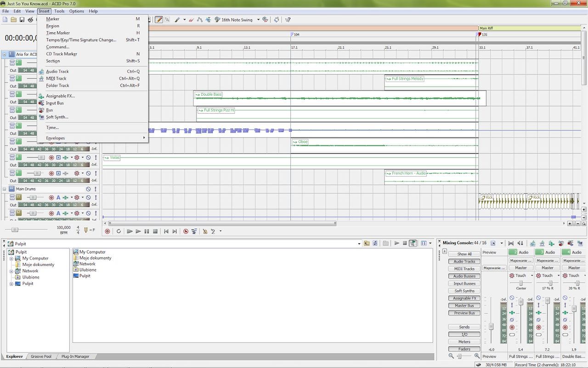This screenshot has width=588, height=368.
Task: Select the Paint tool
Action: (x=178, y=20)
